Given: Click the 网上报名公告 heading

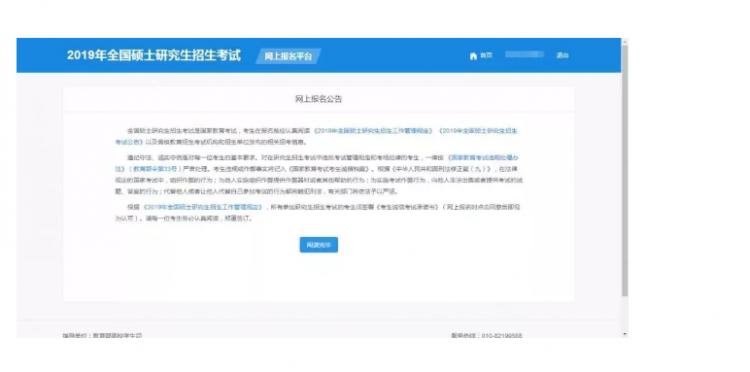Looking at the screenshot, I should [x=319, y=99].
